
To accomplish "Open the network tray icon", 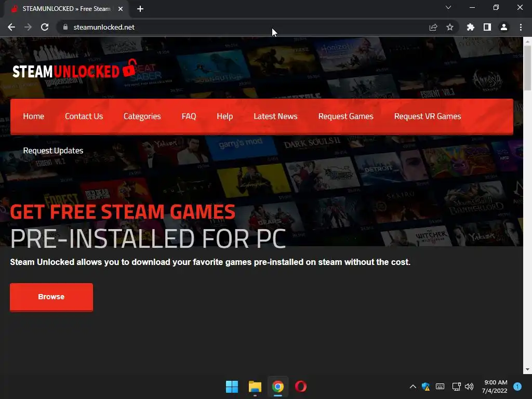I will click(x=456, y=387).
